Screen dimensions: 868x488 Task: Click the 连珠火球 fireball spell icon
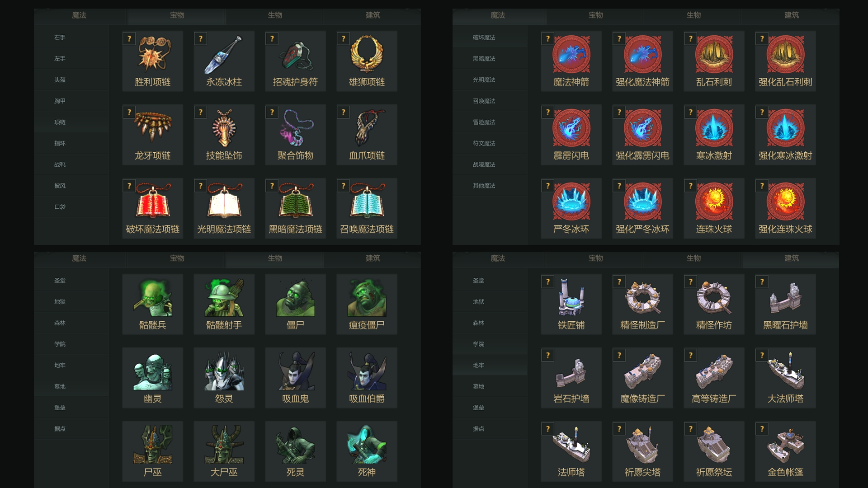[x=714, y=202]
